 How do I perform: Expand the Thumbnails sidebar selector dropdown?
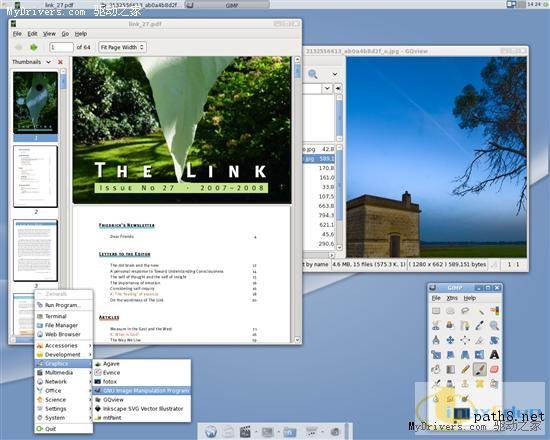pos(48,62)
